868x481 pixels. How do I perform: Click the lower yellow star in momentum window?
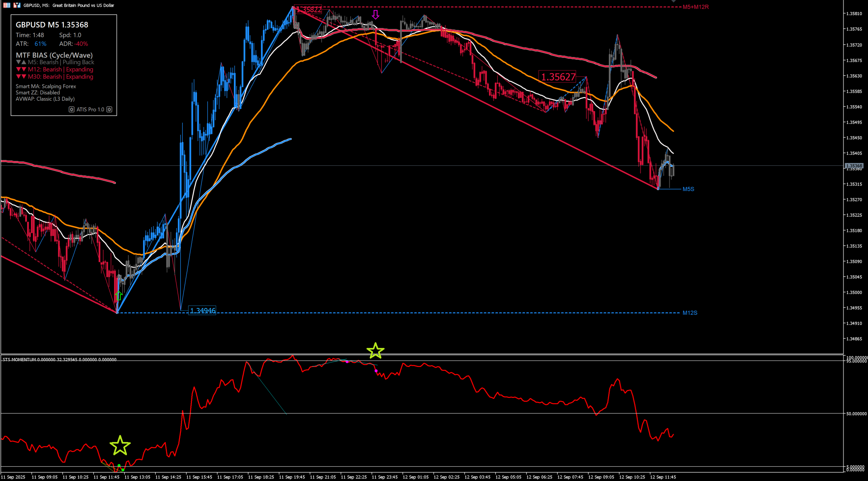pos(120,445)
